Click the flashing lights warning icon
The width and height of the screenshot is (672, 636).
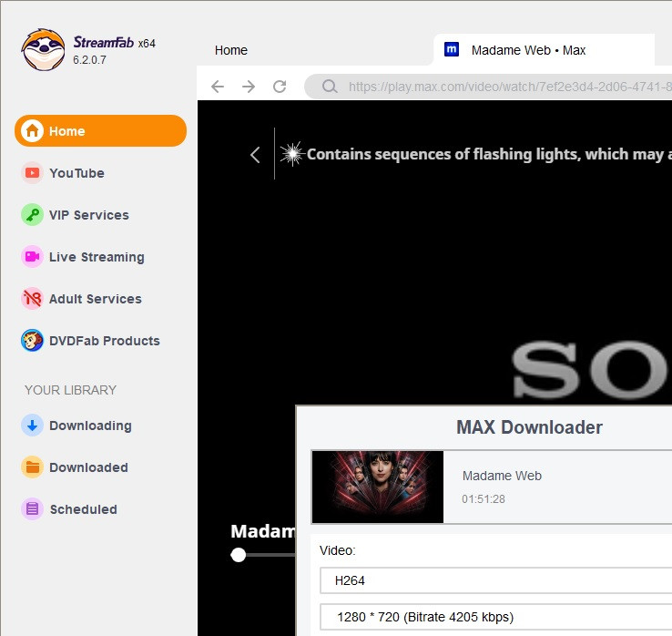(292, 153)
